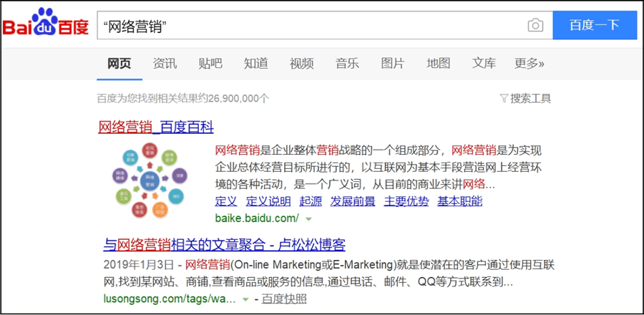The width and height of the screenshot is (644, 315).
Task: Click the 发展前景 sublink
Action: coord(353,201)
